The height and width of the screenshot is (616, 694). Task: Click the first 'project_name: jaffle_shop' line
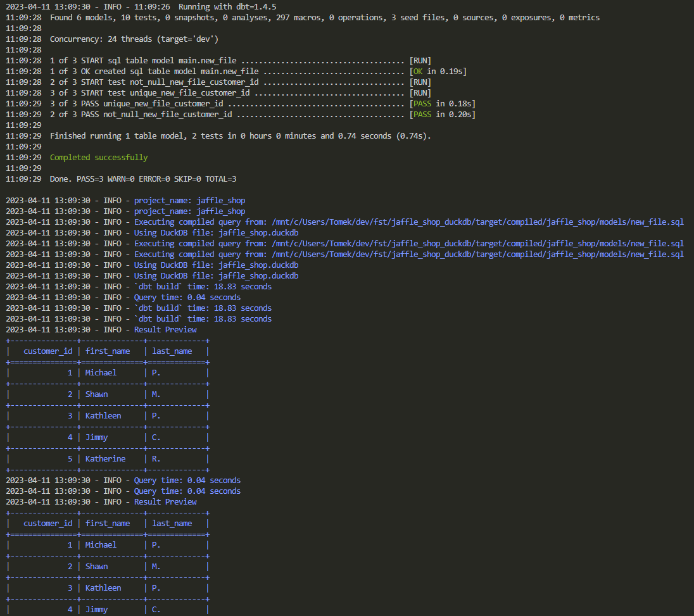(x=190, y=201)
